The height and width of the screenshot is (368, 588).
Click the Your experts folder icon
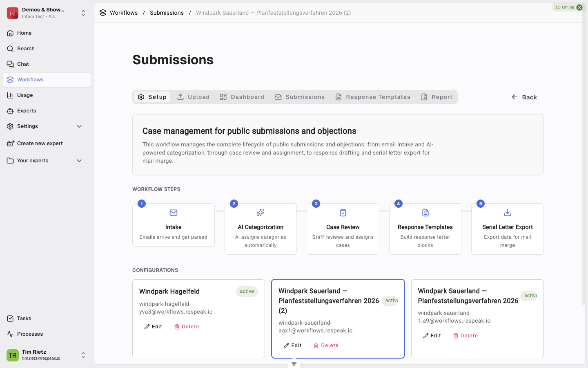pyautogui.click(x=10, y=161)
